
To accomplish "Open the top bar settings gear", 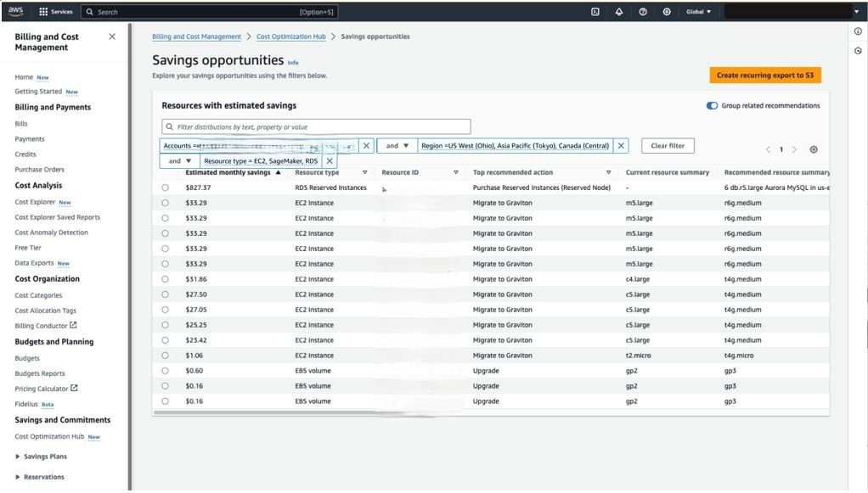I will pyautogui.click(x=667, y=12).
